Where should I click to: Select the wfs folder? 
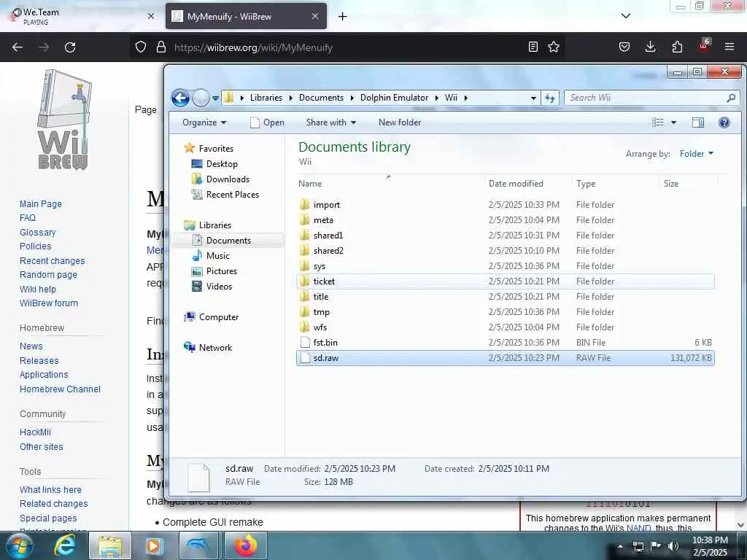[505, 327]
